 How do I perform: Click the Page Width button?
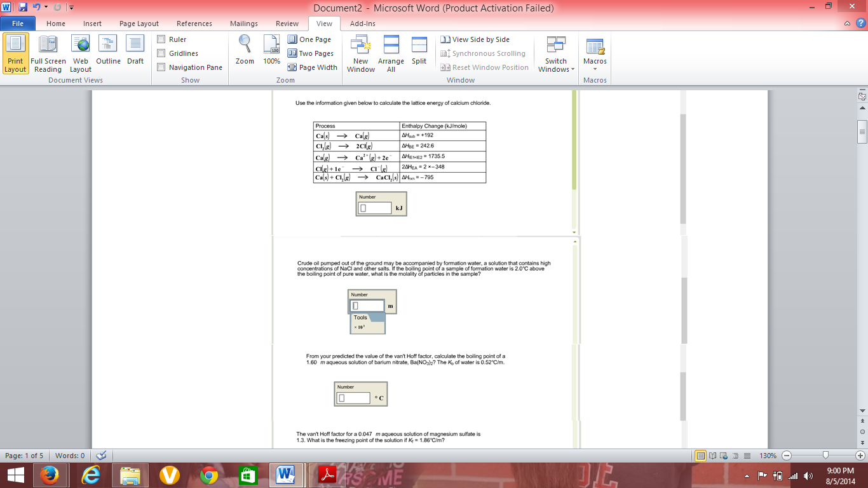coord(312,67)
